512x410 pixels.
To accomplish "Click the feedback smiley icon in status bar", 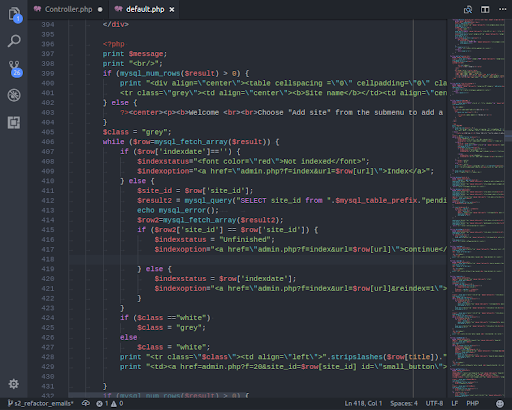I will point(500,404).
